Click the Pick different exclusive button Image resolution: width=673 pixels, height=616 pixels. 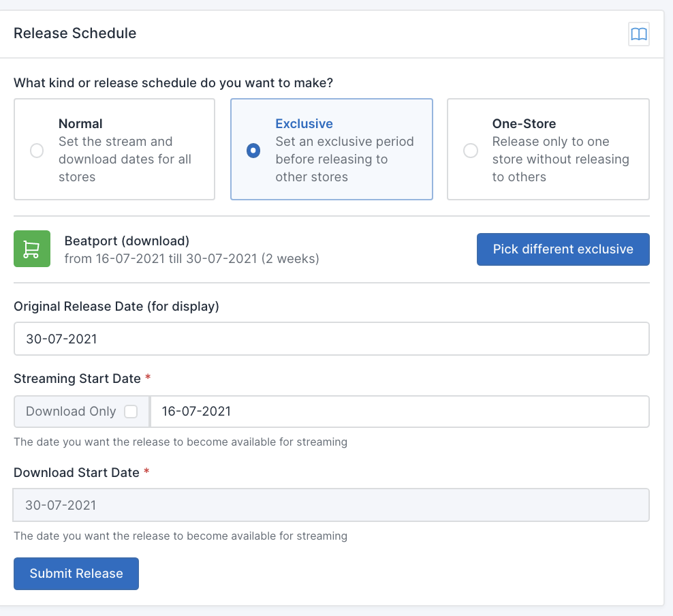pos(563,249)
